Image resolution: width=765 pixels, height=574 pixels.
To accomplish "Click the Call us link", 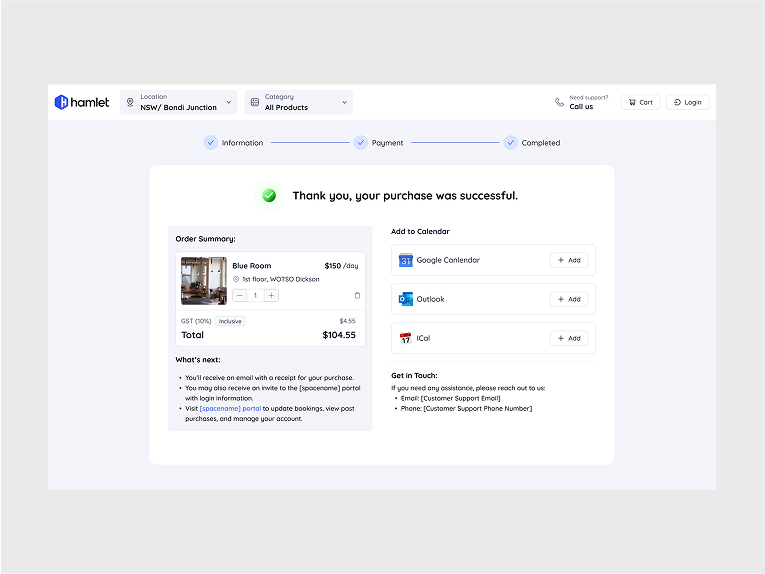I will [x=581, y=107].
